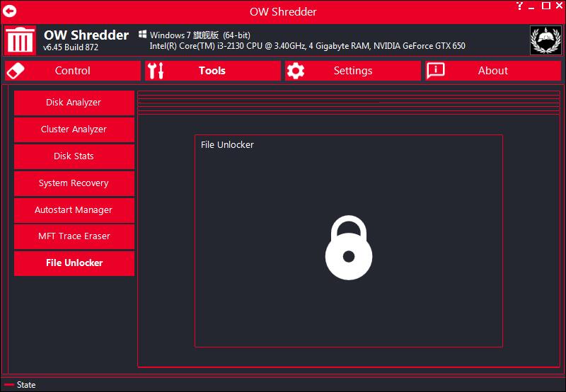Open the Control tab
The width and height of the screenshot is (566, 392).
pos(73,70)
